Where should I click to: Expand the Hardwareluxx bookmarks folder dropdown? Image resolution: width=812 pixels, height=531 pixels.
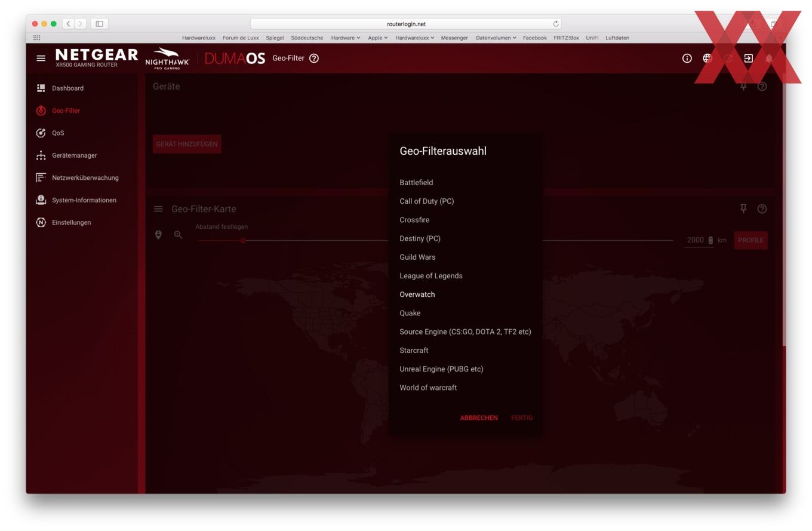(414, 38)
